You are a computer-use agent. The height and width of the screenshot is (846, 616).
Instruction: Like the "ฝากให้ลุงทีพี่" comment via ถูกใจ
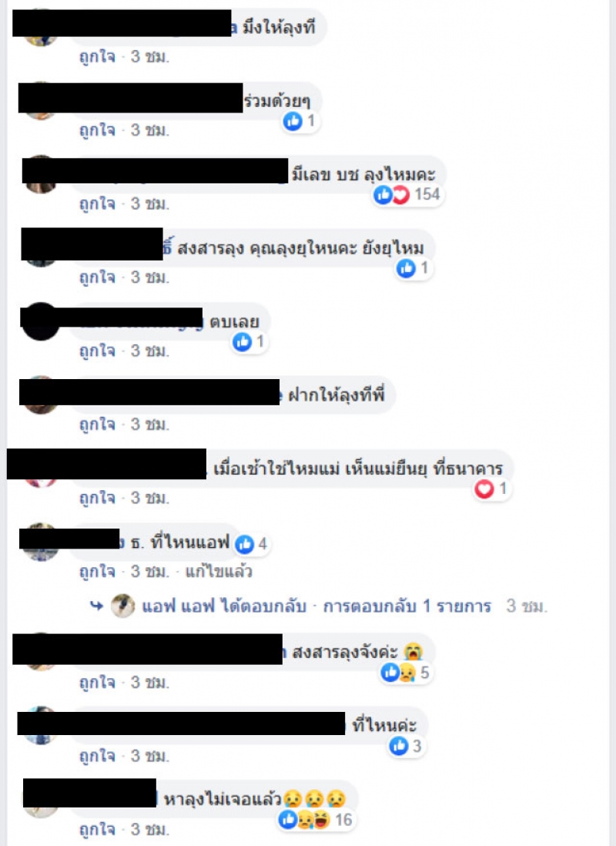click(x=97, y=424)
